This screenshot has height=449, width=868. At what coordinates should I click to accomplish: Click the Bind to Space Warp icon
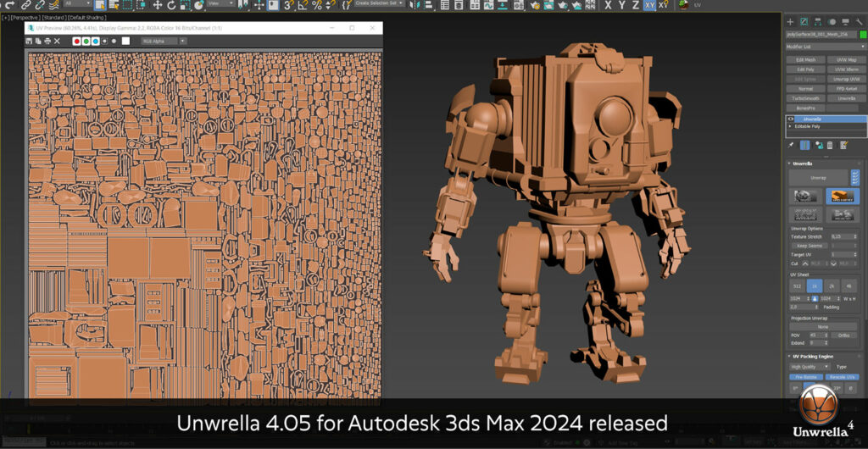(x=54, y=5)
